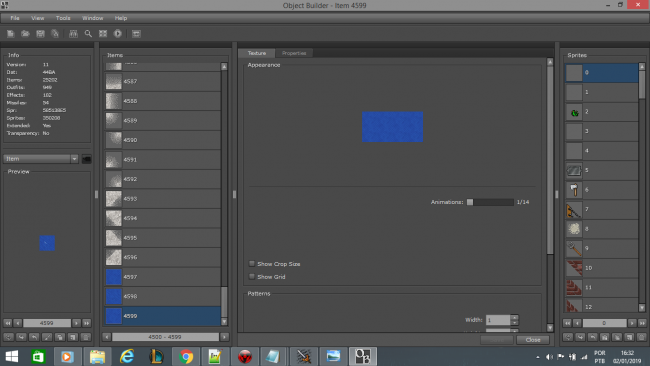Click the toolbar icon left of the magnifier
The image size is (650, 366).
click(x=73, y=34)
